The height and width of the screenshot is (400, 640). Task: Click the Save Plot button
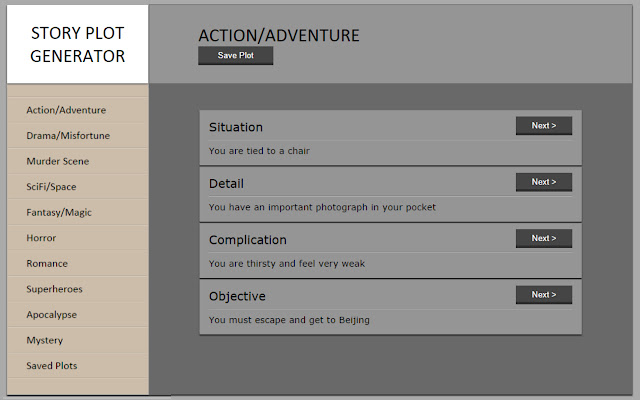[x=236, y=56]
